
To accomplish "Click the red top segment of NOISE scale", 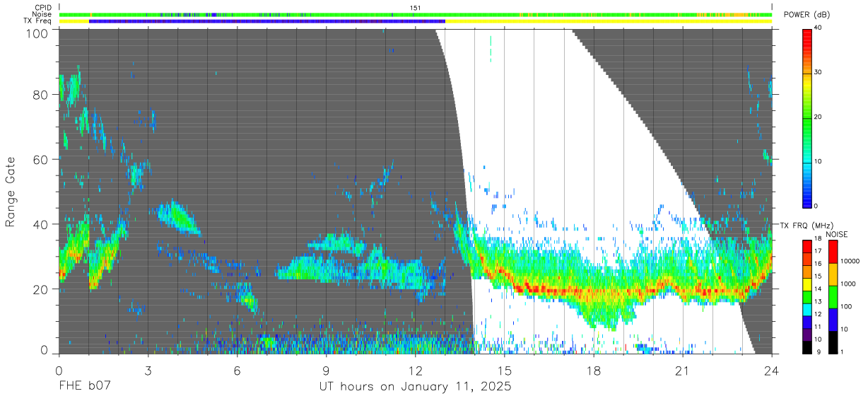I will [x=834, y=251].
